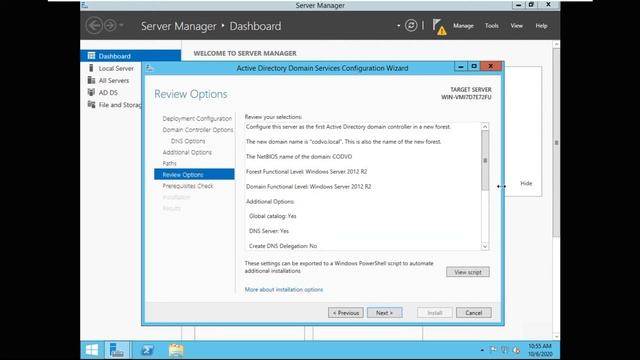Go to Additional Options wizard step
The width and height of the screenshot is (640, 360).
187,152
